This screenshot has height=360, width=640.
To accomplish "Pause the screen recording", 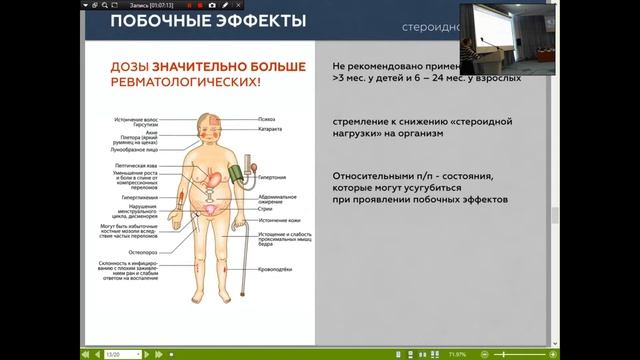I will point(189,5).
